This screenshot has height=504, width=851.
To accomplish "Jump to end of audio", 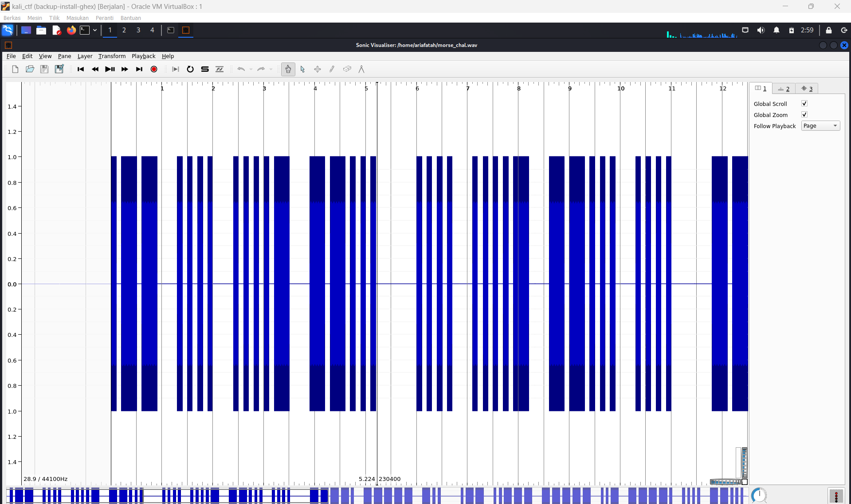I will [139, 69].
